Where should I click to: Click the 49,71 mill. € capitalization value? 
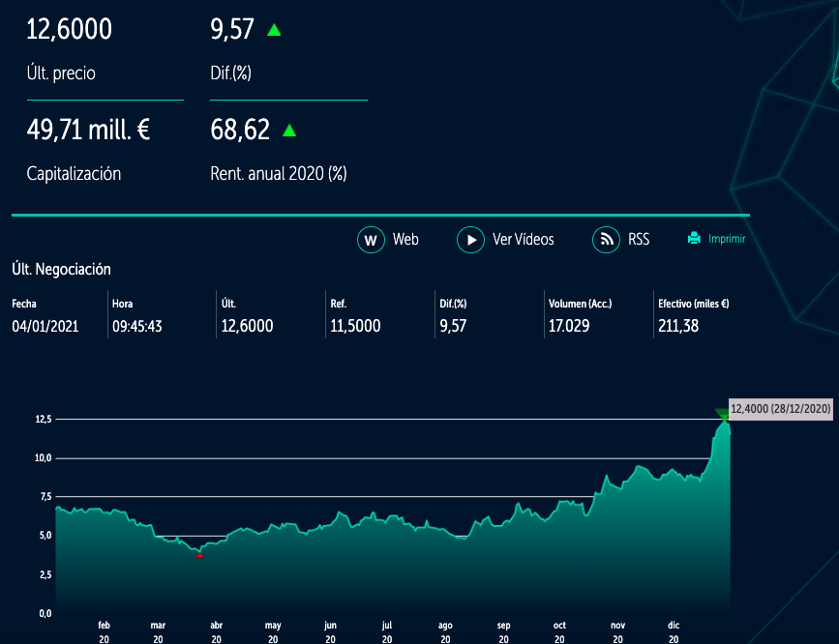pyautogui.click(x=88, y=130)
